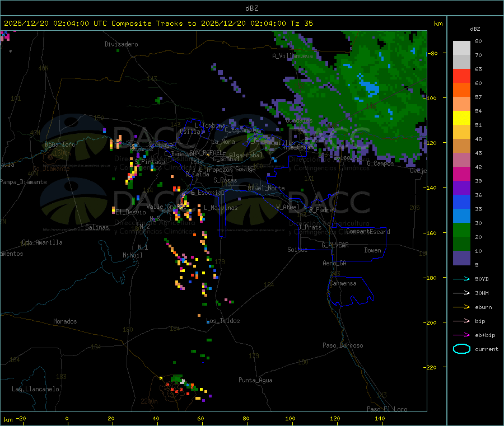Click the 'Morados' map label
Screen dimensions: 504x426
point(65,321)
